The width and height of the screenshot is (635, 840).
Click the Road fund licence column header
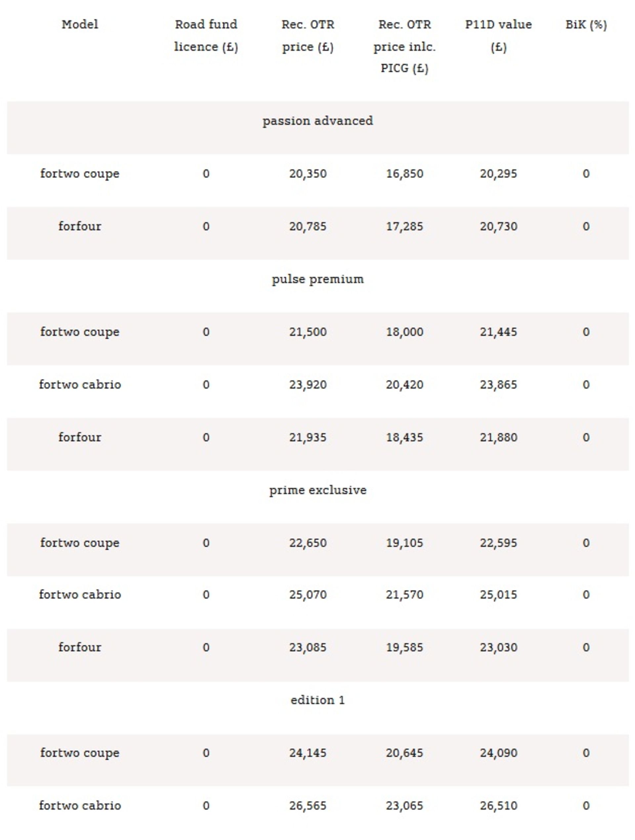(x=206, y=35)
